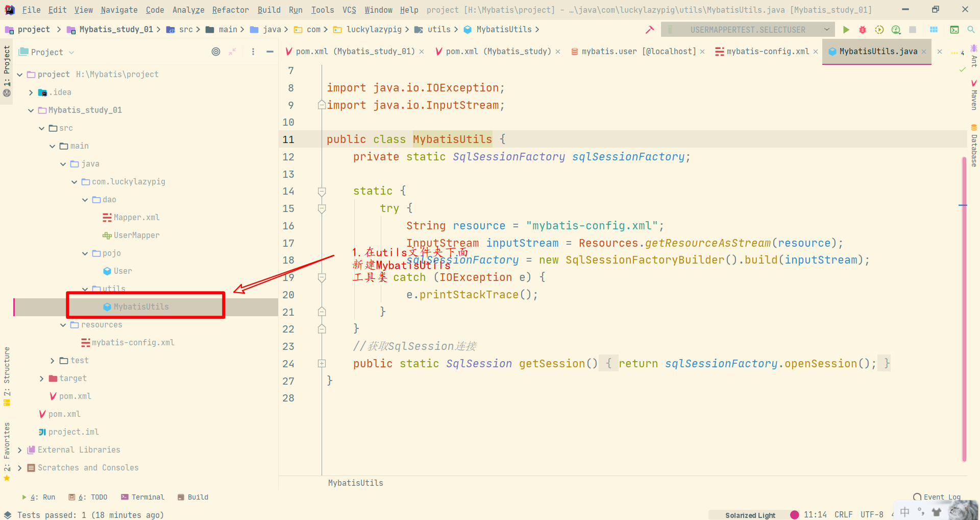980x520 pixels.
Task: Click the 11:14 cursor position indicator
Action: click(x=815, y=515)
